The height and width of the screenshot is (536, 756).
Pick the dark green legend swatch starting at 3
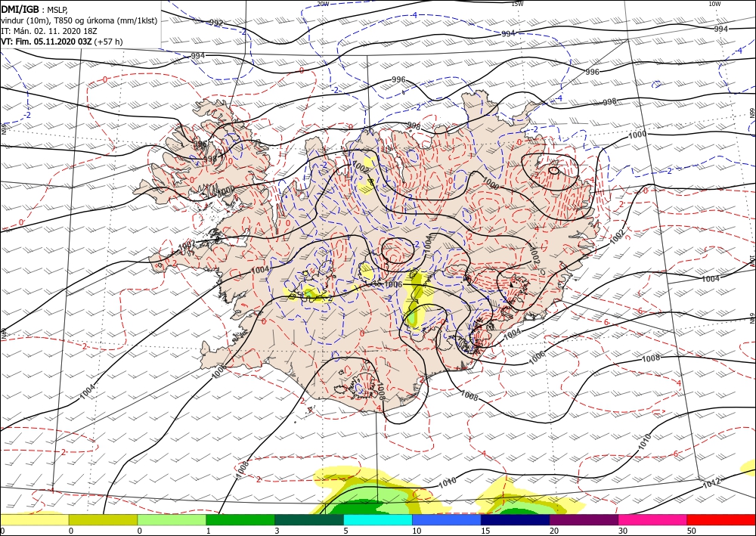(309, 519)
